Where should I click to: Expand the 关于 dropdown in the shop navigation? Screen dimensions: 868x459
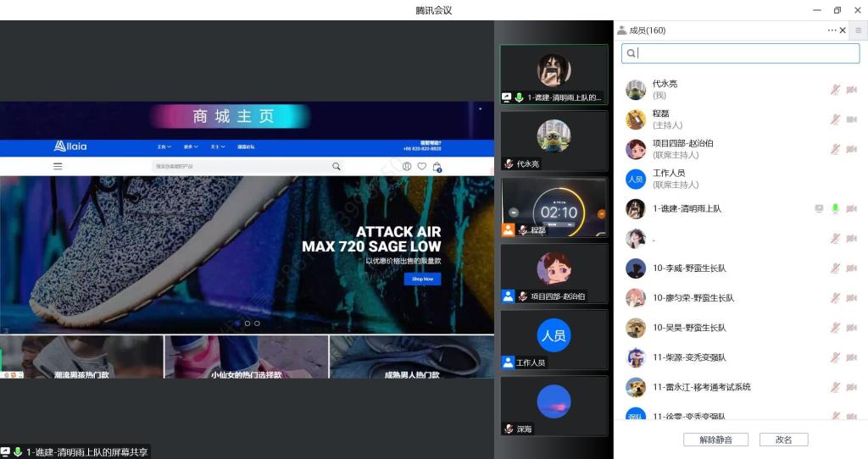point(218,147)
